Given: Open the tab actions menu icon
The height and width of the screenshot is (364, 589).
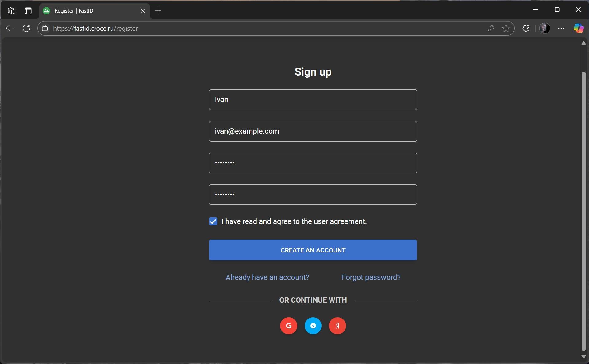Looking at the screenshot, I should [x=28, y=10].
